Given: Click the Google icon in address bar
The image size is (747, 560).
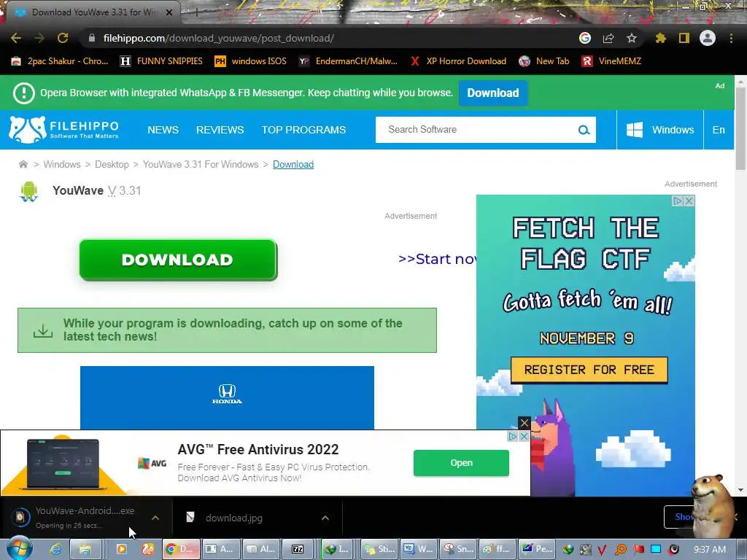Looking at the screenshot, I should pyautogui.click(x=585, y=38).
